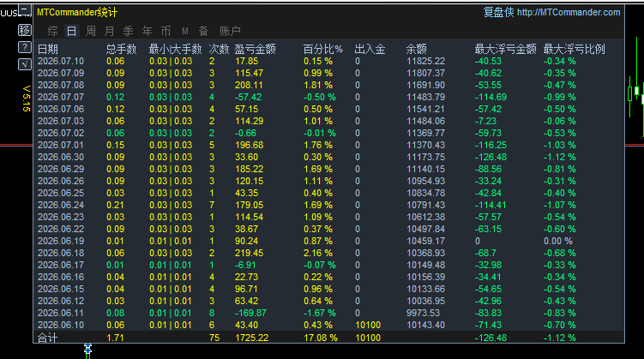Click the 盈亏金额 column header

click(x=255, y=49)
